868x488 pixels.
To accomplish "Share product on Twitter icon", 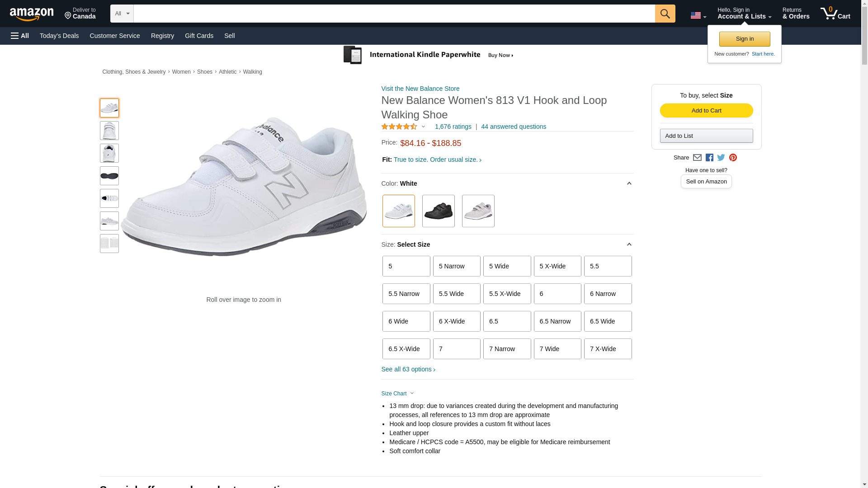I will click(x=721, y=158).
